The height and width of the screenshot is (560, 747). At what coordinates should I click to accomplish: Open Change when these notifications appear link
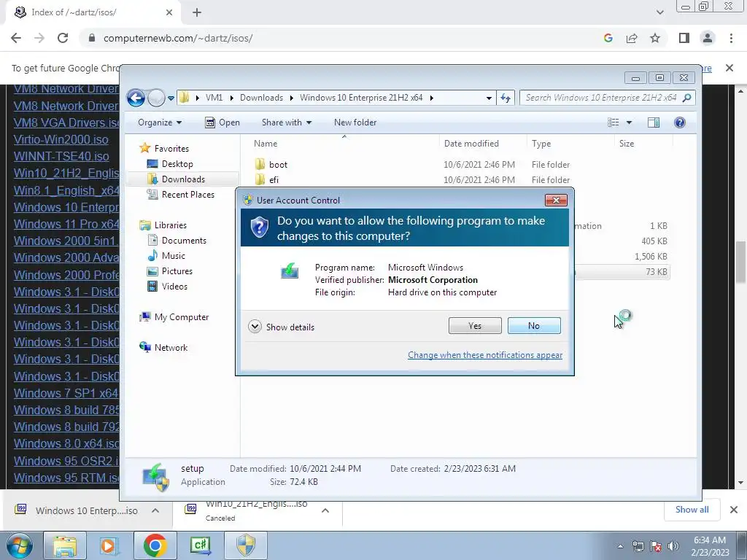(x=485, y=355)
